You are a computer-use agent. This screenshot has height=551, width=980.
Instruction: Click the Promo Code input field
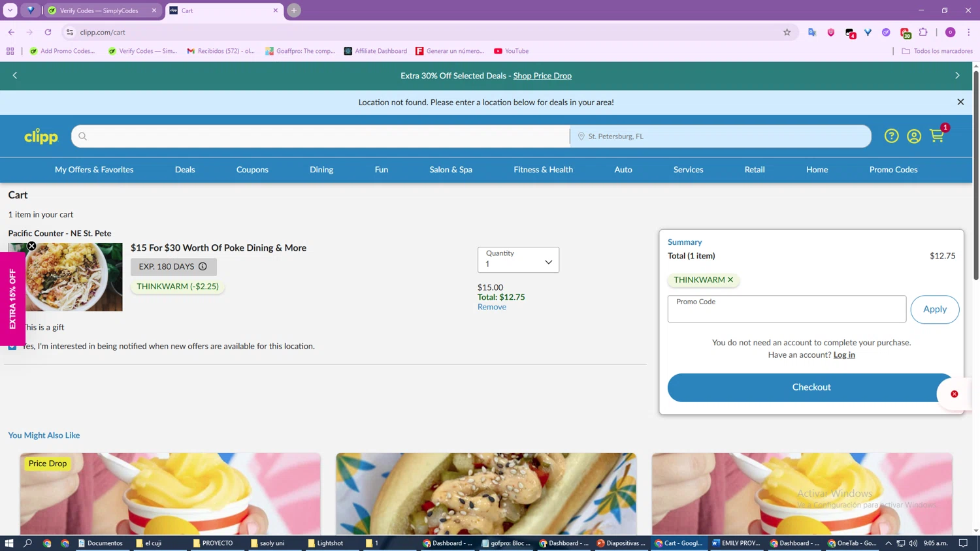(787, 309)
